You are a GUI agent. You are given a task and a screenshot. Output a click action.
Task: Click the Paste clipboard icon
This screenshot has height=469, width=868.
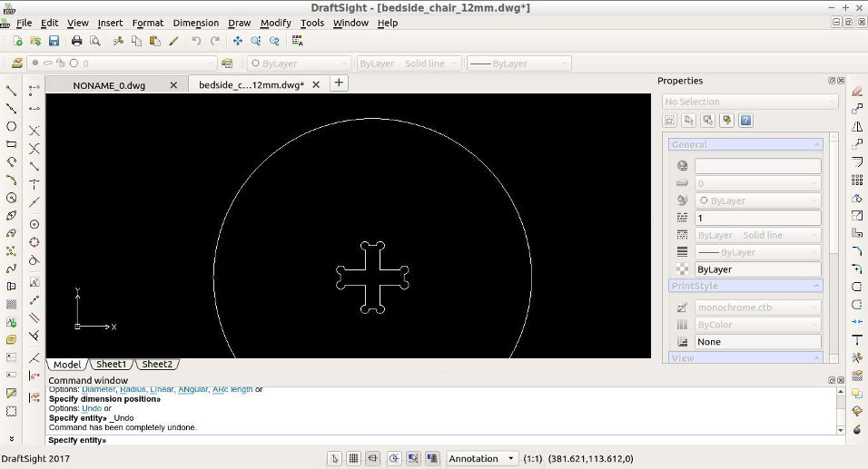(155, 41)
